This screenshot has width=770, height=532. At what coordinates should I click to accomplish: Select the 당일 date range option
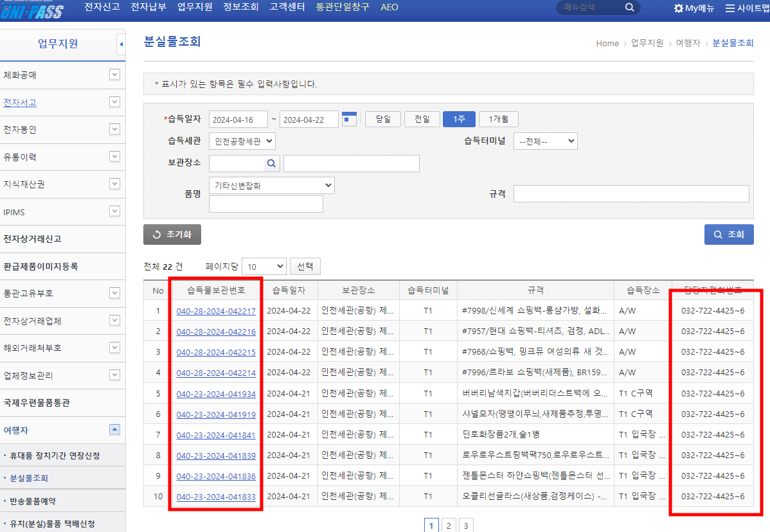point(382,119)
